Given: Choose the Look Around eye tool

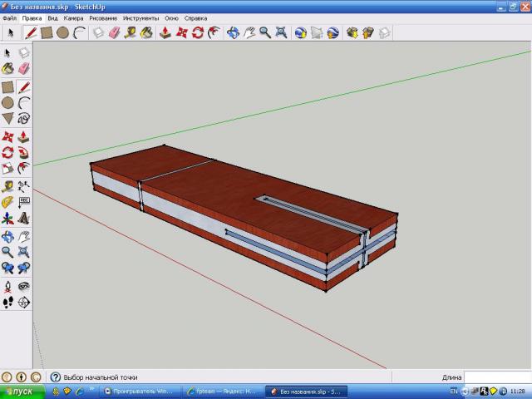Looking at the screenshot, I should [x=23, y=286].
